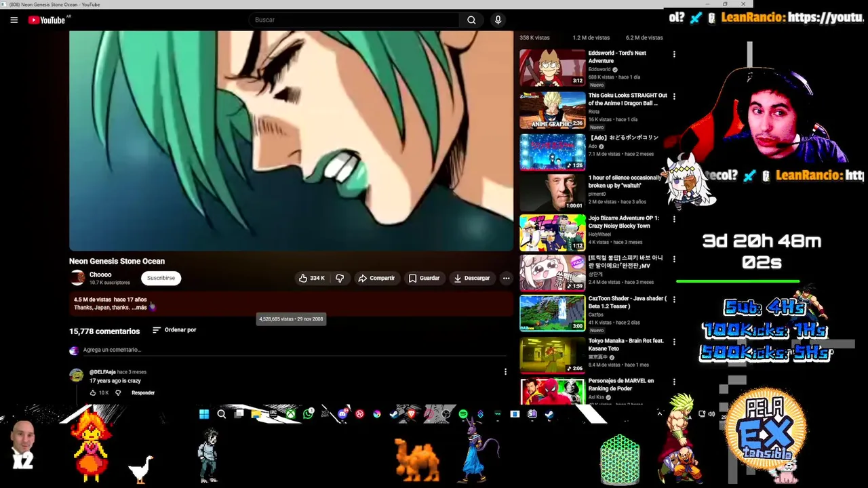Open options for Jojo Bizarre Adventure video
868x488 pixels.
click(x=674, y=219)
